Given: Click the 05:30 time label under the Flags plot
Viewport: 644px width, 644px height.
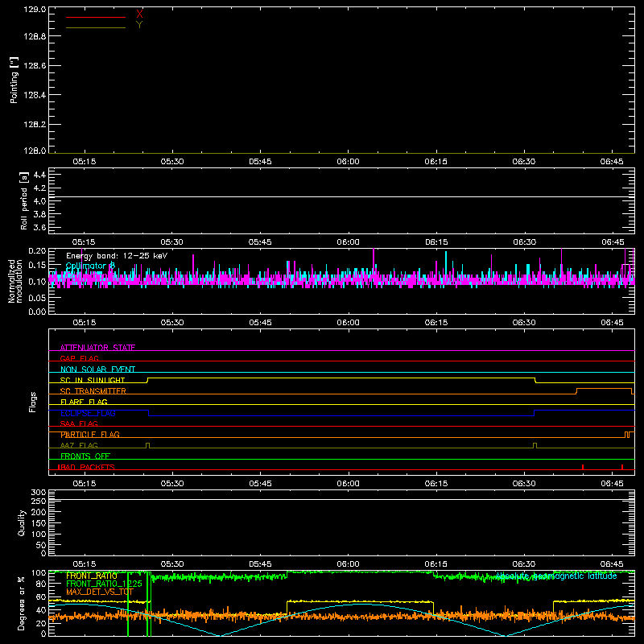Looking at the screenshot, I should coord(172,484).
